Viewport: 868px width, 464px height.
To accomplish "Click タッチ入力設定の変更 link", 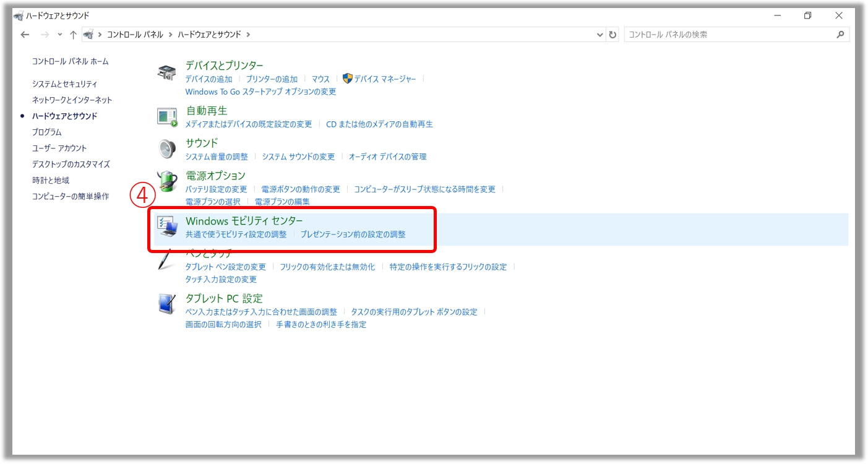I will pos(221,280).
